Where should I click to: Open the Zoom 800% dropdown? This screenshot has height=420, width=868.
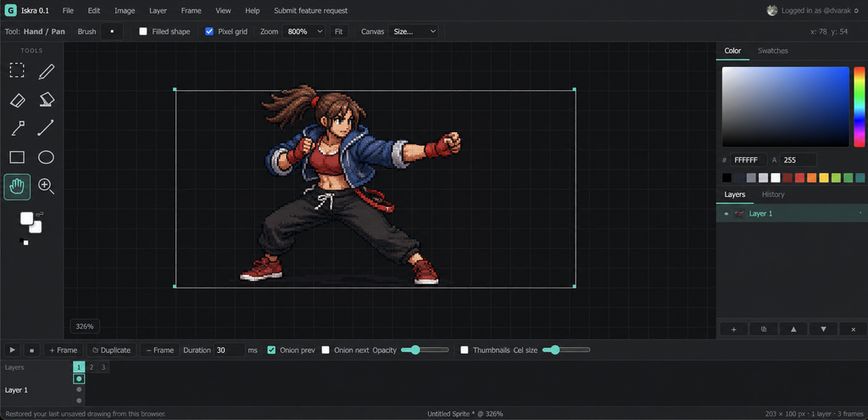click(x=303, y=31)
